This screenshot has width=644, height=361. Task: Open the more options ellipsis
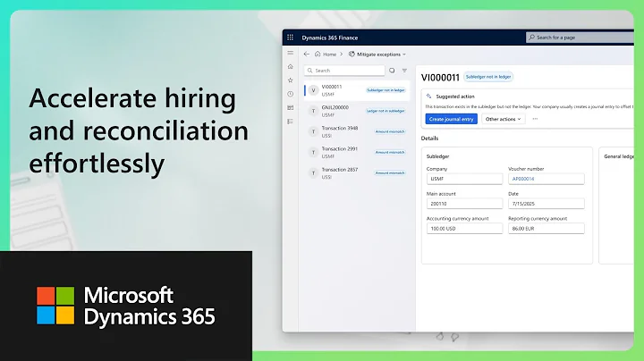tap(535, 119)
